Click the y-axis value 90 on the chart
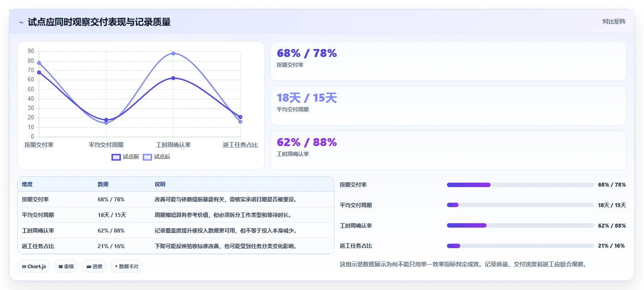Viewport: 644px width, 290px height. point(30,51)
